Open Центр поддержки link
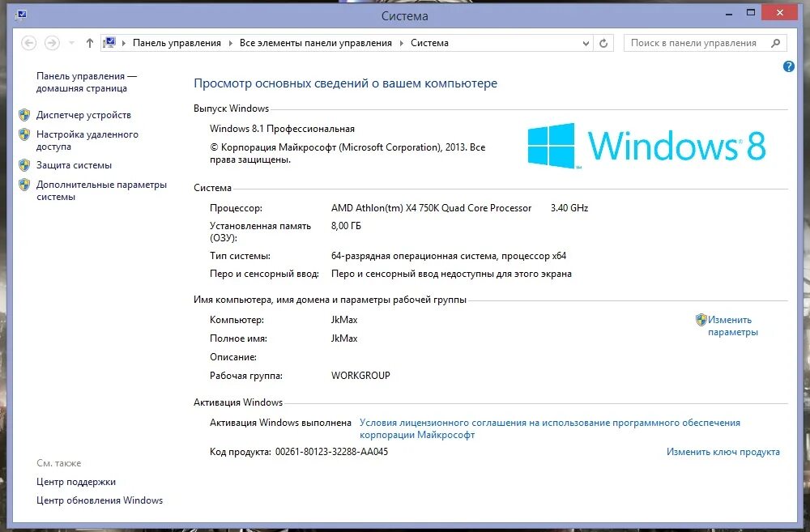Image resolution: width=810 pixels, height=532 pixels. point(76,482)
